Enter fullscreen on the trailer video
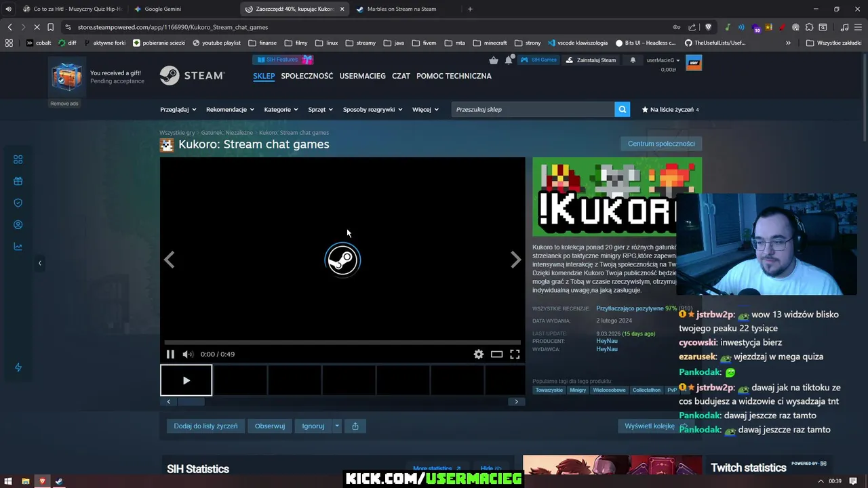The image size is (868, 488). (515, 354)
